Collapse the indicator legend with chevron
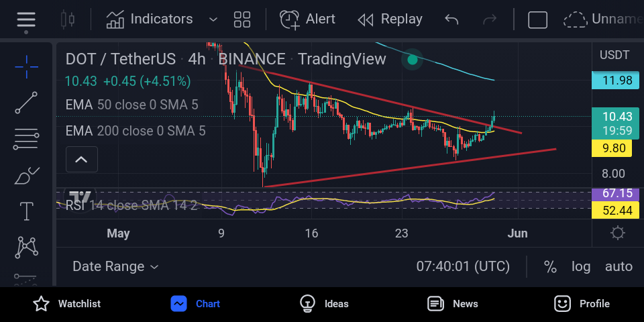This screenshot has width=644, height=322. 82,160
